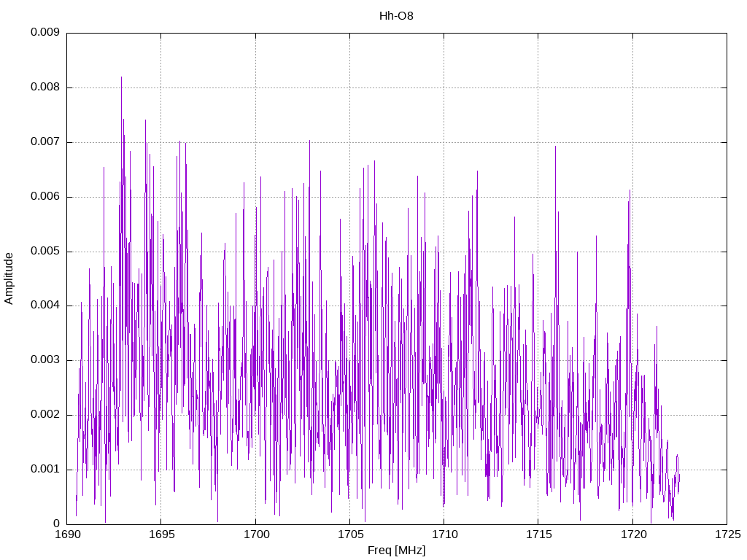Click y-axis tick value 0.007
Viewport: 747px width, 560px height.
pyautogui.click(x=45, y=141)
